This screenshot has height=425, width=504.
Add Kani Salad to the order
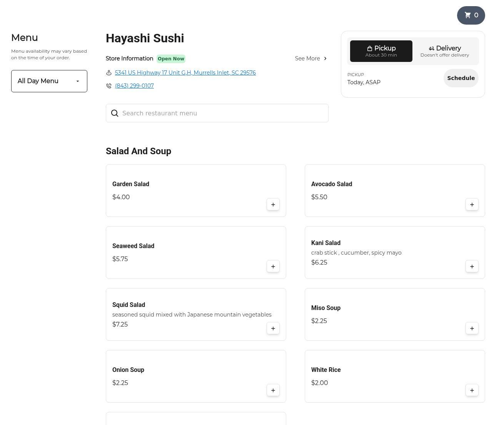[x=472, y=267]
